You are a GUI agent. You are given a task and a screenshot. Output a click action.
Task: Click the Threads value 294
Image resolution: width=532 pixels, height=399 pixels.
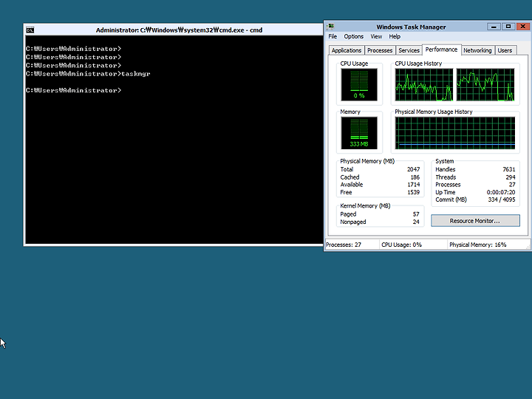511,177
